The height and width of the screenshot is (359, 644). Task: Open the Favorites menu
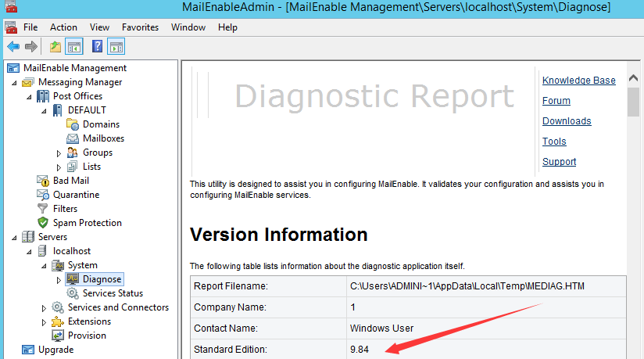tap(140, 27)
